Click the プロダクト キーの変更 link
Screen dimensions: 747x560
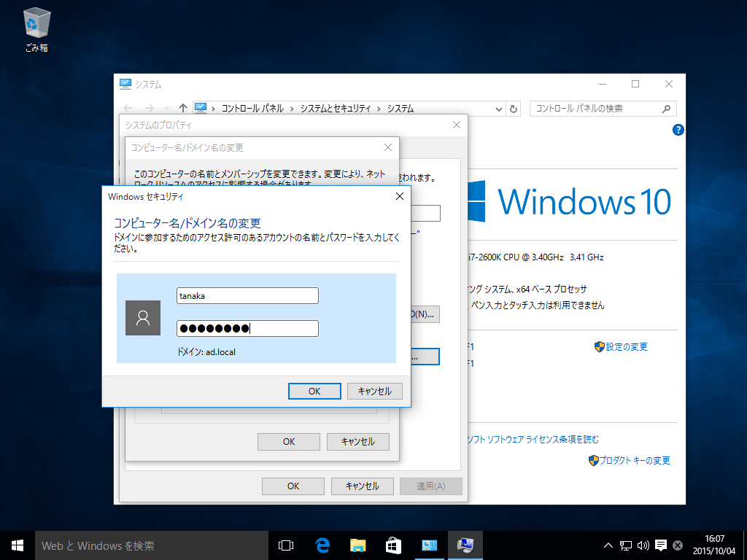[635, 461]
